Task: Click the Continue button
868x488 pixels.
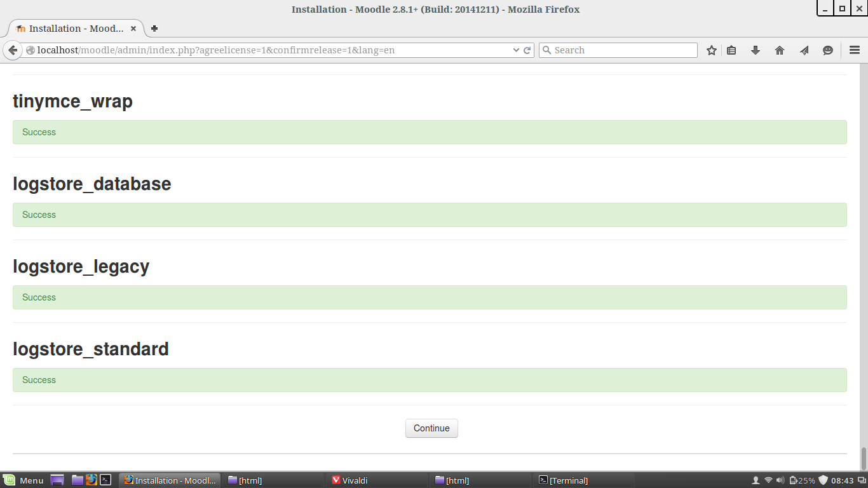Action: pyautogui.click(x=431, y=428)
